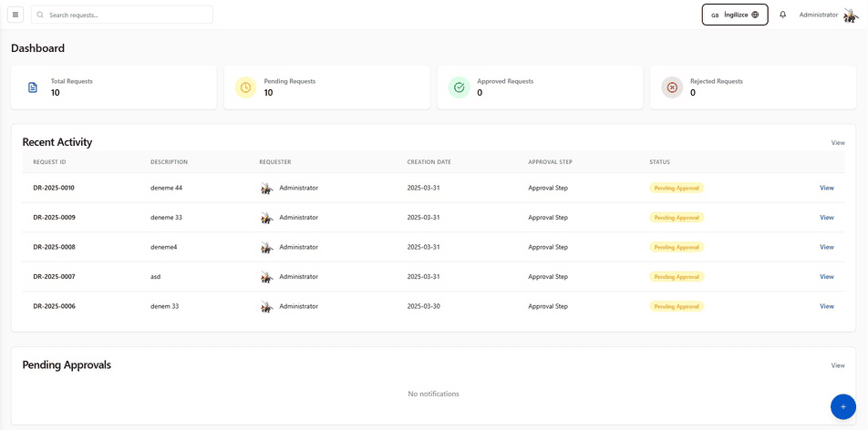Screen dimensions: 868x430
Task: View request DR-2025-0006
Action: (826, 306)
